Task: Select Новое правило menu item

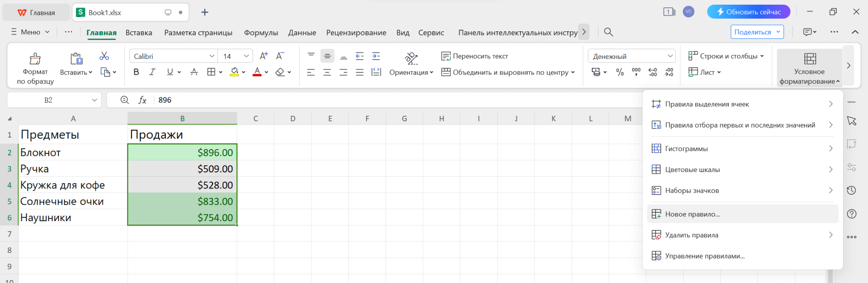Action: 693,214
